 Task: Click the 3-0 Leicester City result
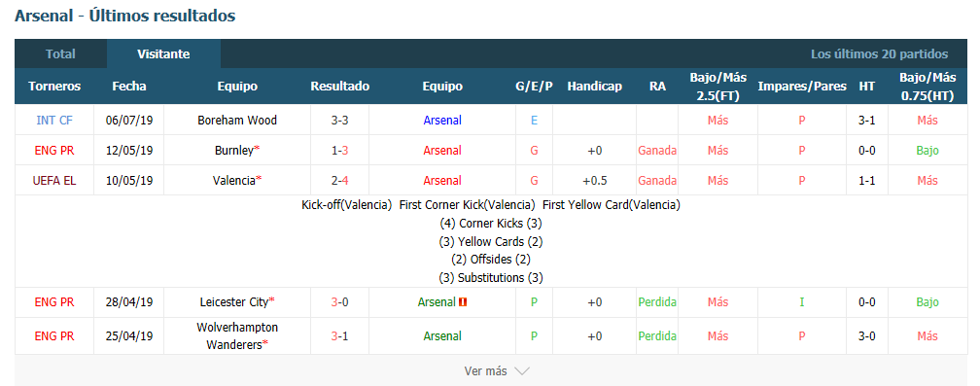pyautogui.click(x=340, y=302)
